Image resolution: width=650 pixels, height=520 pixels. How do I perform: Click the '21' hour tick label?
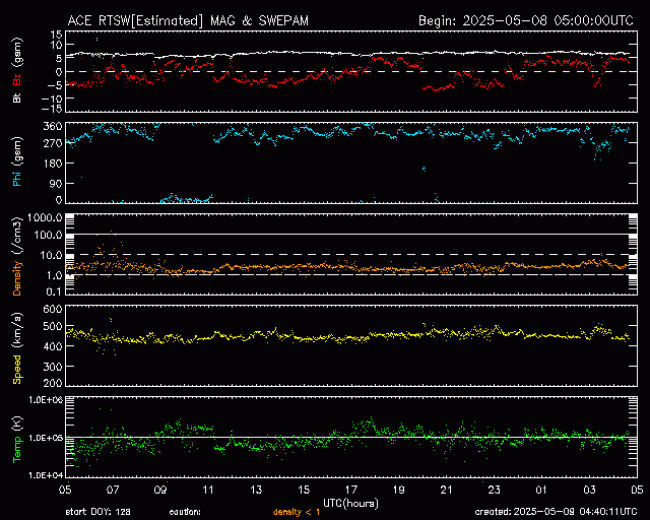446,490
